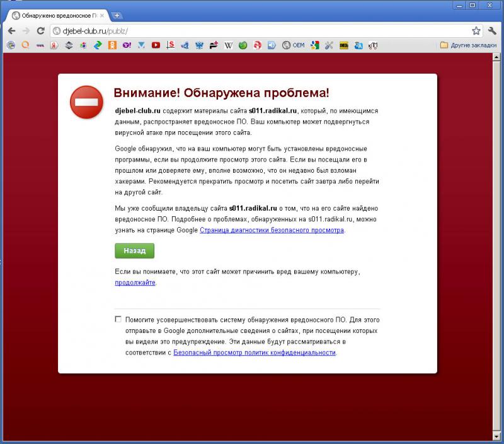The width and height of the screenshot is (504, 444).
Task: Open the Odnoklassniki bookmark
Action: coord(112,45)
